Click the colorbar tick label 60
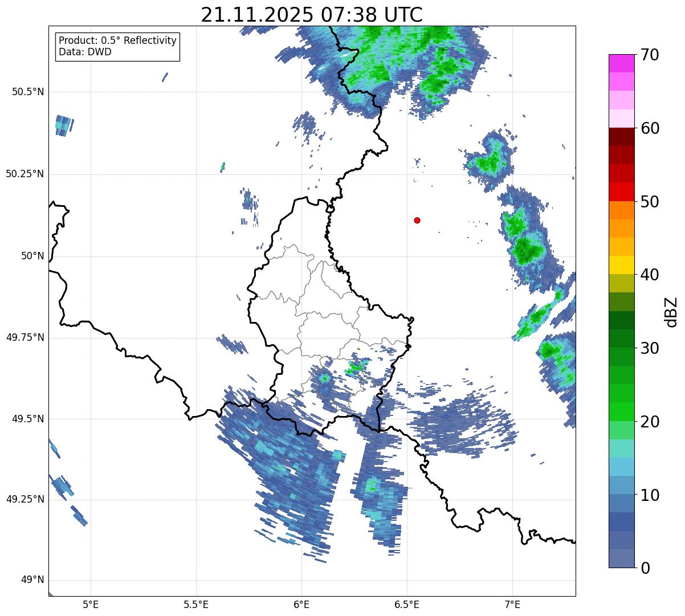The width and height of the screenshot is (685, 616). [x=650, y=128]
